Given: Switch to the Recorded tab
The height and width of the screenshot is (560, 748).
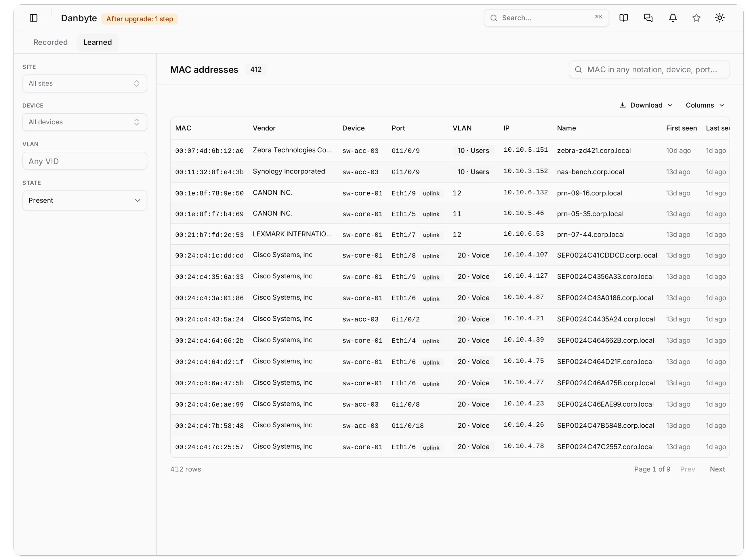Looking at the screenshot, I should 50,42.
